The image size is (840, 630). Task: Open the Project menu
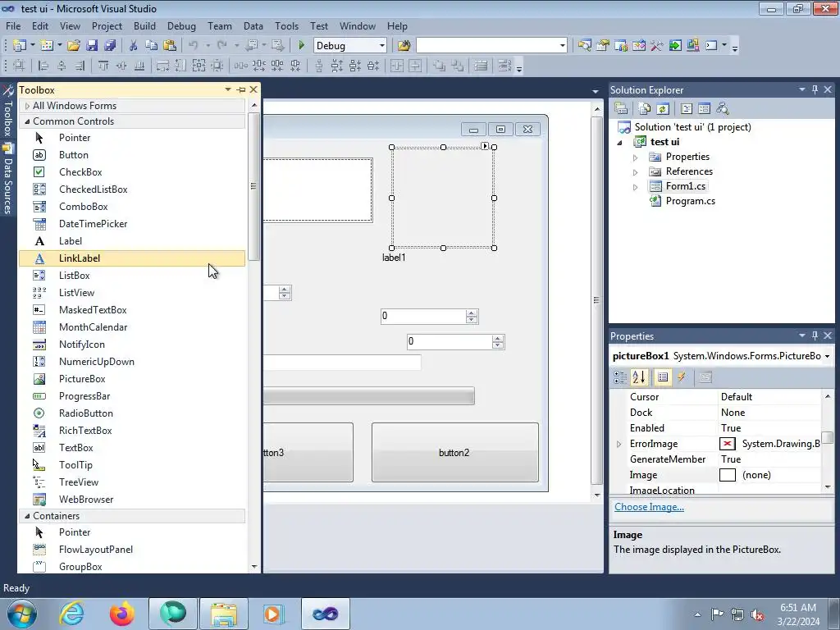pos(107,26)
